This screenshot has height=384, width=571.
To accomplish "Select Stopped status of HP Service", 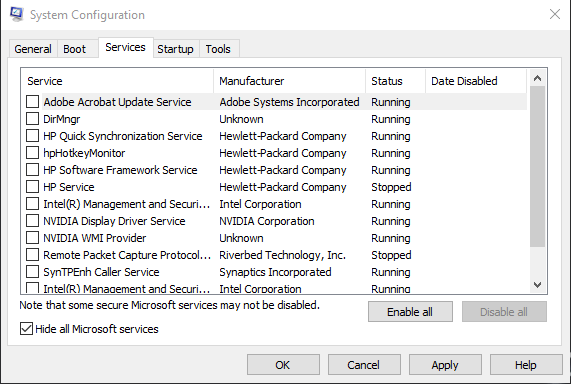I will point(391,187).
